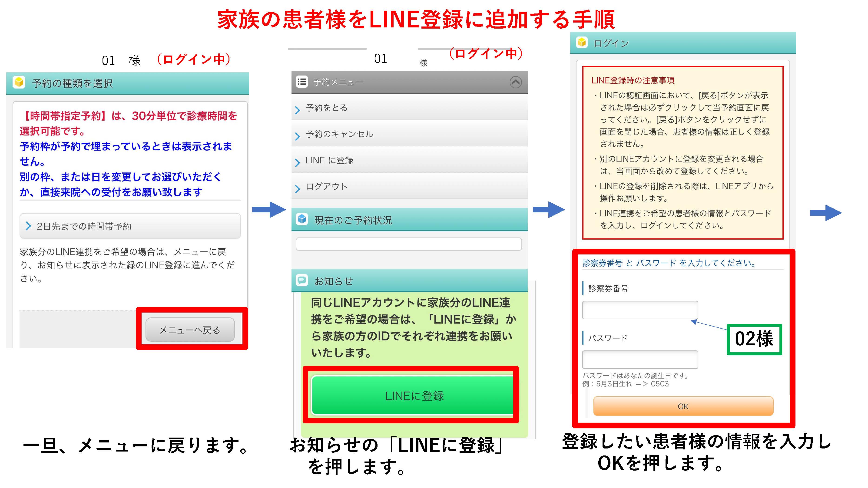Select 2日先までの時間帯予約 option
Screen dimensions: 868x488
click(130, 226)
